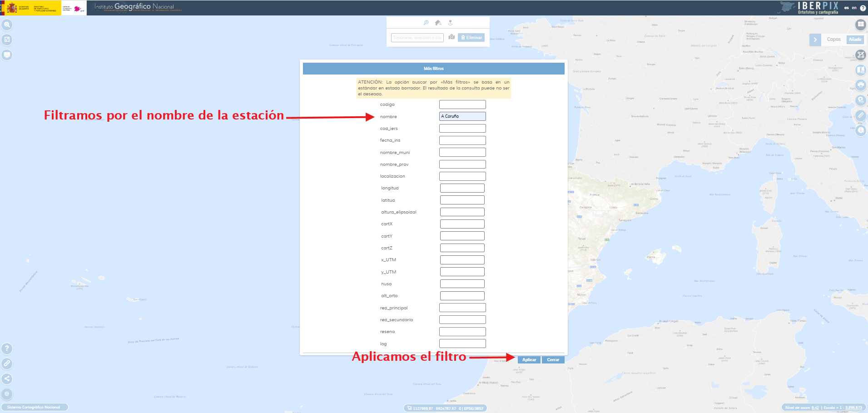
Task: Click the nombre_prov filter input
Action: point(462,164)
